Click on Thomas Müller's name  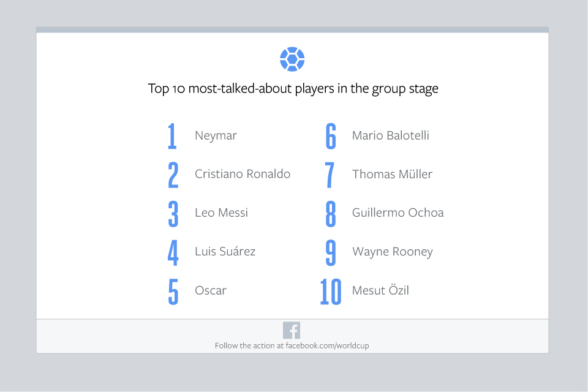tap(392, 174)
